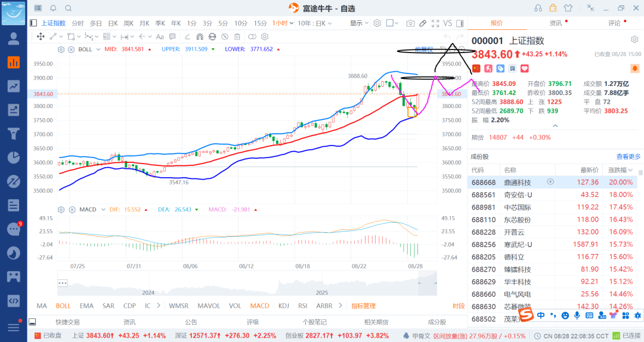
Task: Open the notifications bell in title bar
Action: coord(54,8)
